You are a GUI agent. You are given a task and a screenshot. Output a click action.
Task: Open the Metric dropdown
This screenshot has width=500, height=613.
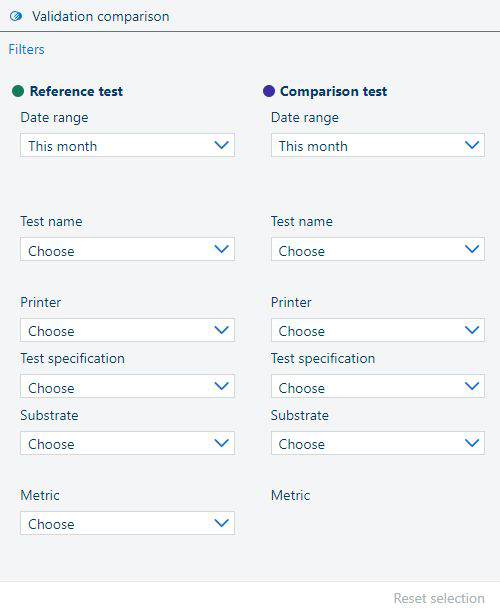127,523
